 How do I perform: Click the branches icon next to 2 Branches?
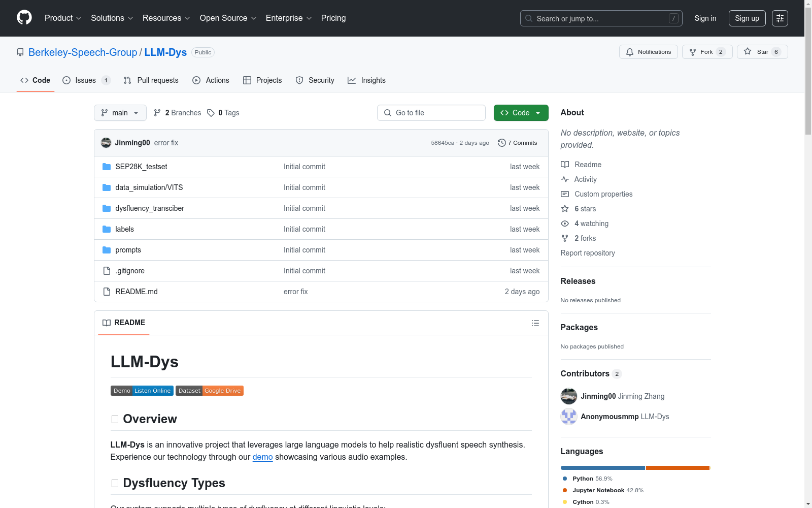157,113
